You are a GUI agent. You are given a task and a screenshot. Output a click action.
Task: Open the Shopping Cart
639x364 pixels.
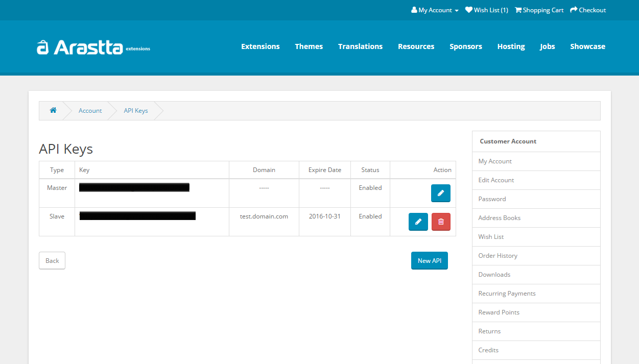tap(539, 10)
